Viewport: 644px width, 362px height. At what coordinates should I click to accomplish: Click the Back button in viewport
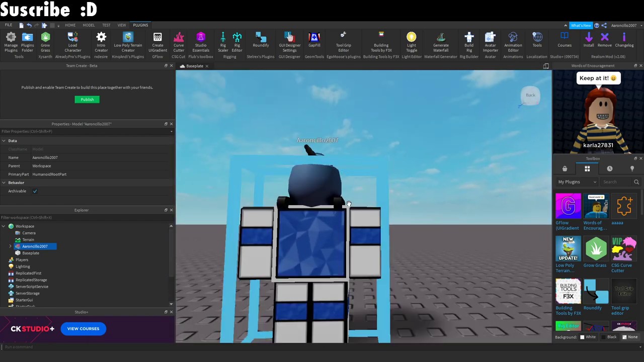530,96
